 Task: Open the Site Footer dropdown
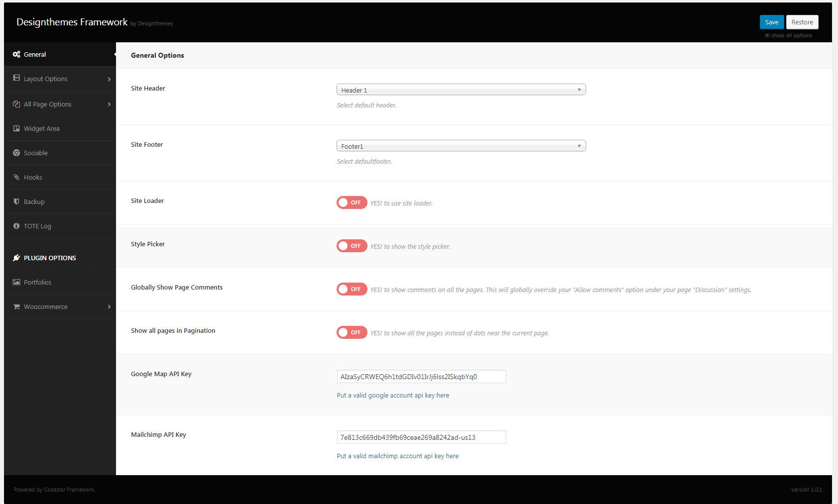pyautogui.click(x=461, y=146)
